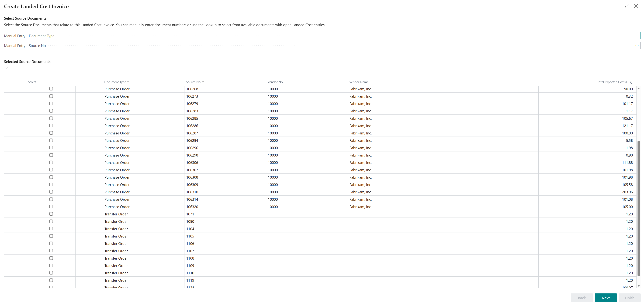Click the Vendor Name column header
Screen dimensions: 644x305
[x=359, y=82]
